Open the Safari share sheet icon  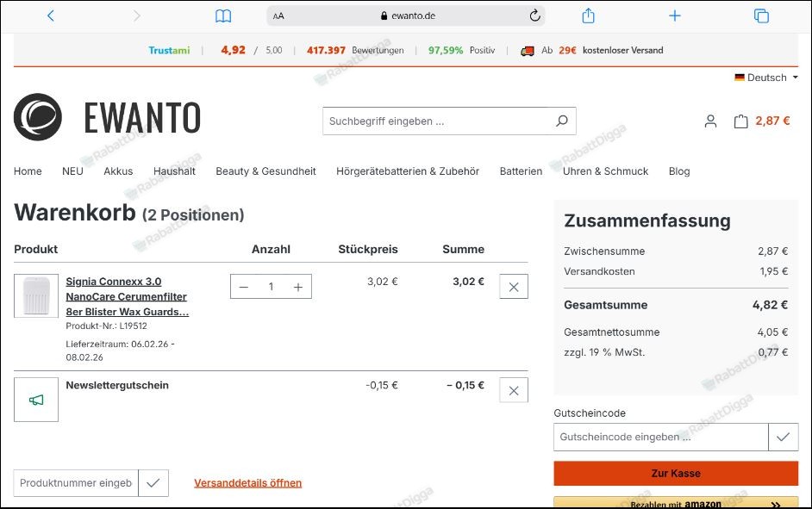point(588,16)
